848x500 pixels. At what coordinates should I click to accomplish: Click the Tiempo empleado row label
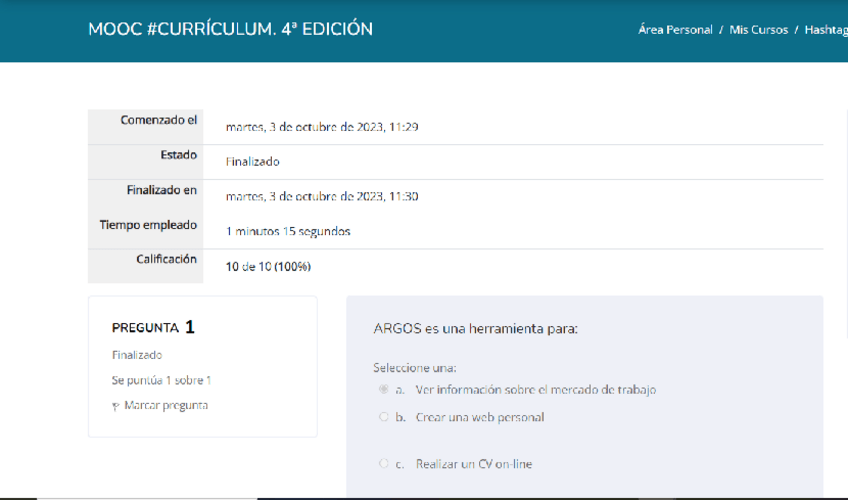click(x=148, y=225)
